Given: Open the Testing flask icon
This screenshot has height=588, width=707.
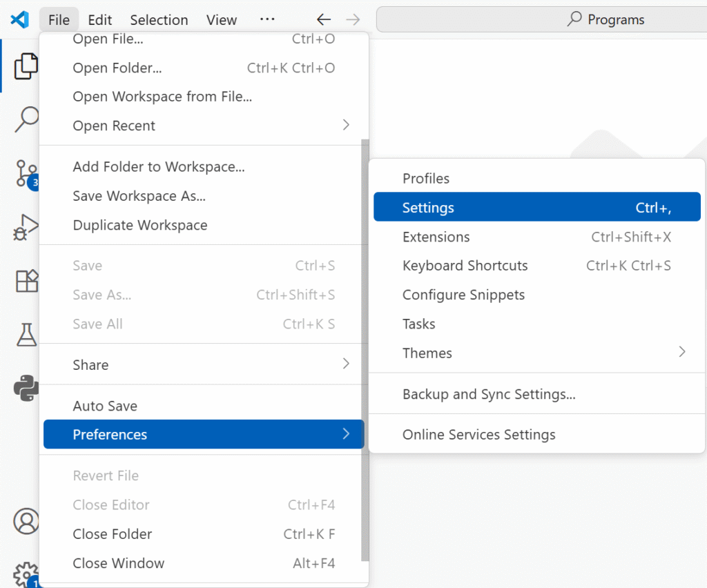Looking at the screenshot, I should [26, 335].
